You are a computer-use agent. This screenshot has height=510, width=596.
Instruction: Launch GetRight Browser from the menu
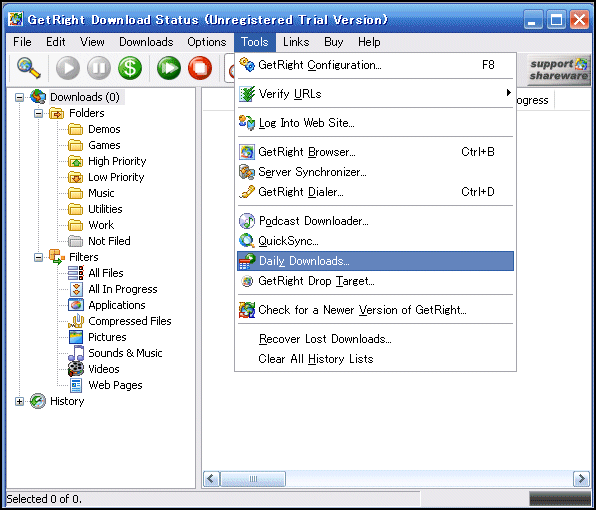(376, 152)
